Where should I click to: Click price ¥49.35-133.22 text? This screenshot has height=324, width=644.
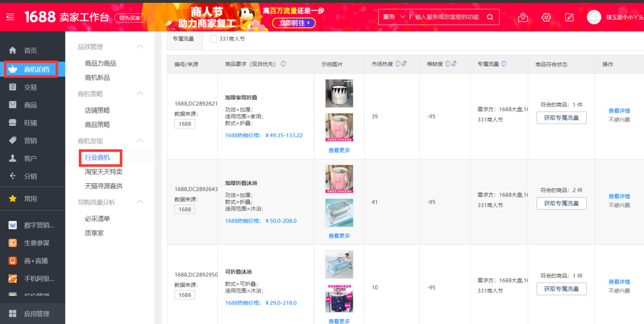pos(284,135)
